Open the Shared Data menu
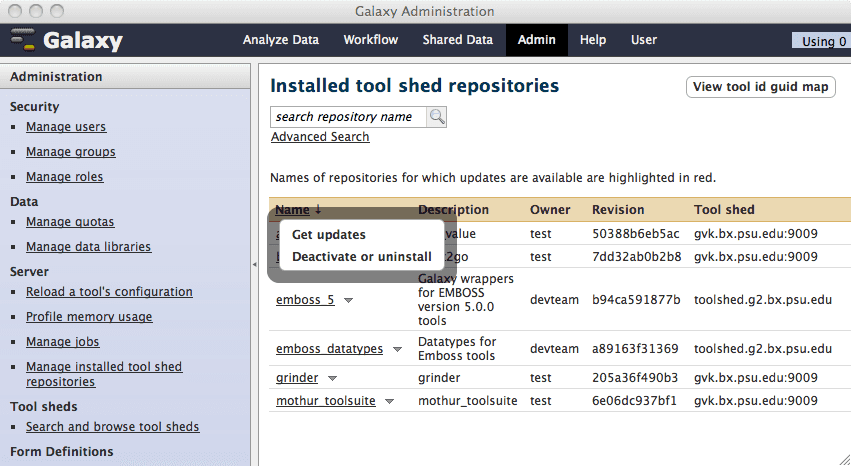Viewport: 851px width, 466px height. (457, 40)
